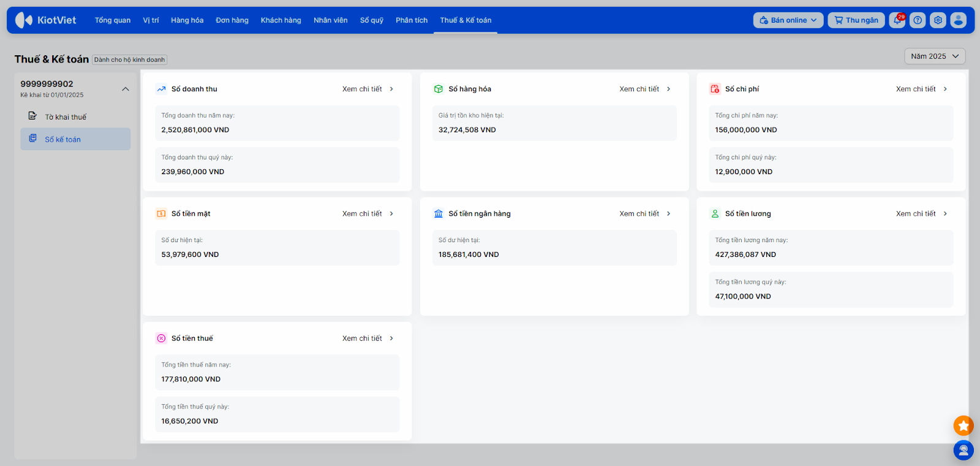The width and height of the screenshot is (980, 466).
Task: Click the Kê khai từ 01/01/2025 text
Action: (x=52, y=95)
